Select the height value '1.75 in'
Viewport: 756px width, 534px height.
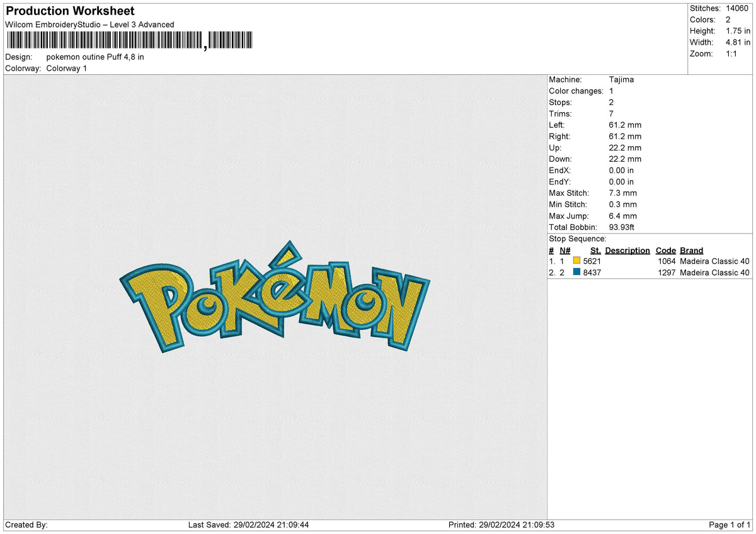[x=738, y=31]
